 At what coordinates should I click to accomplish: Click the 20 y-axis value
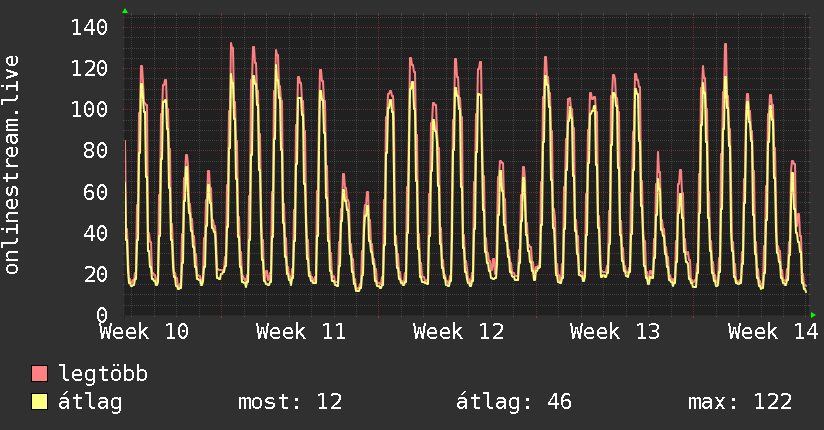pos(96,274)
